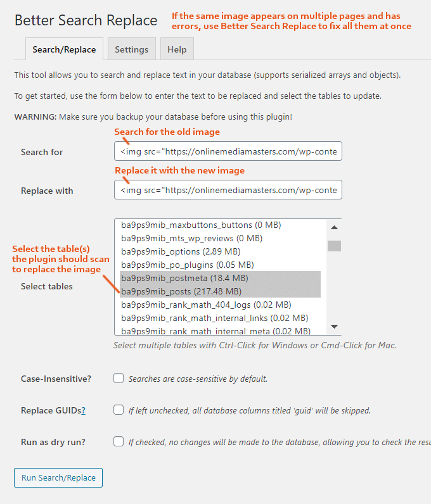This screenshot has height=504, width=431.
Task: Focus the Replace with text field
Action: [228, 190]
